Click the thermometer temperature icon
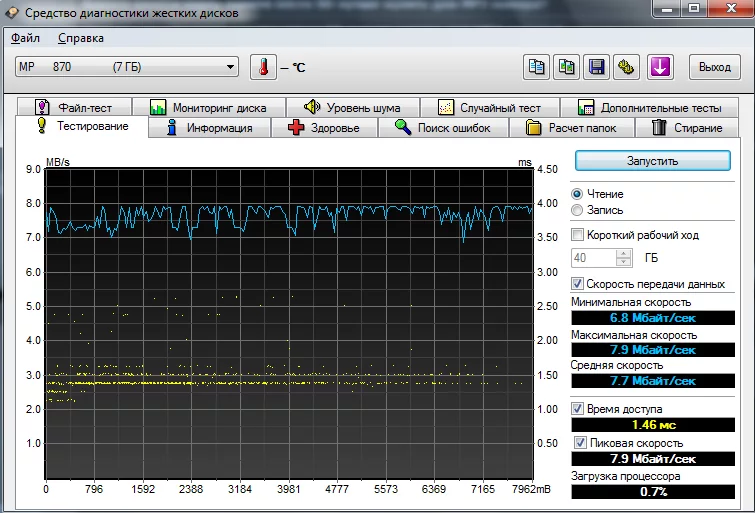The height and width of the screenshot is (513, 755). pos(262,67)
